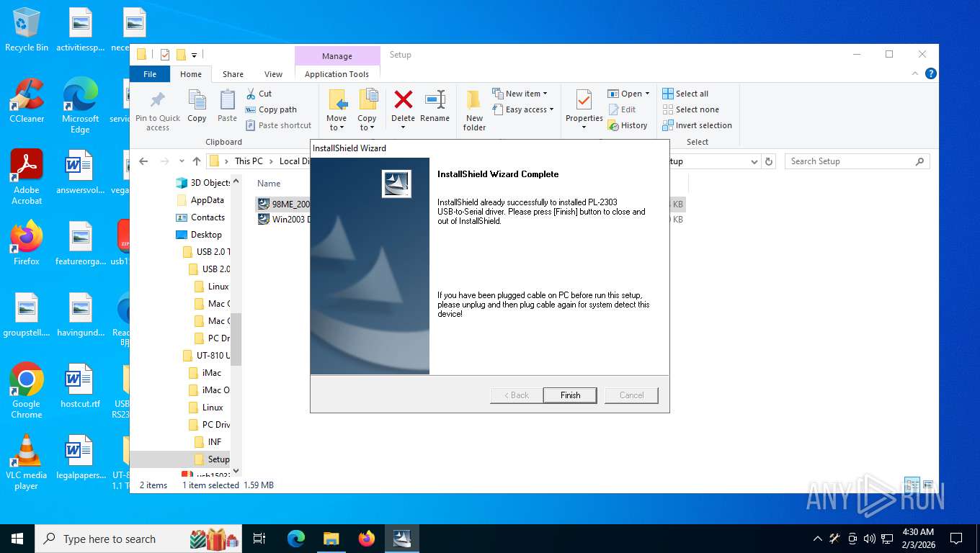This screenshot has height=553, width=980.
Task: Open File Explorer from the taskbar
Action: 331,539
